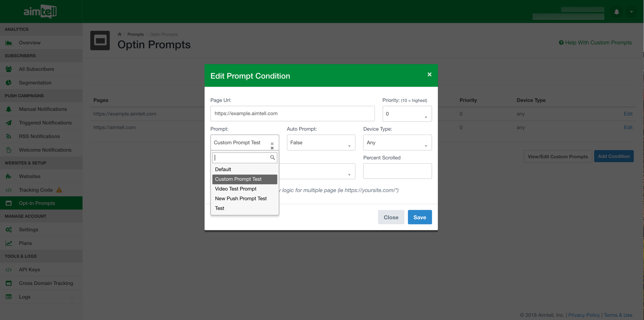Focus the Page Url text field

(x=292, y=114)
